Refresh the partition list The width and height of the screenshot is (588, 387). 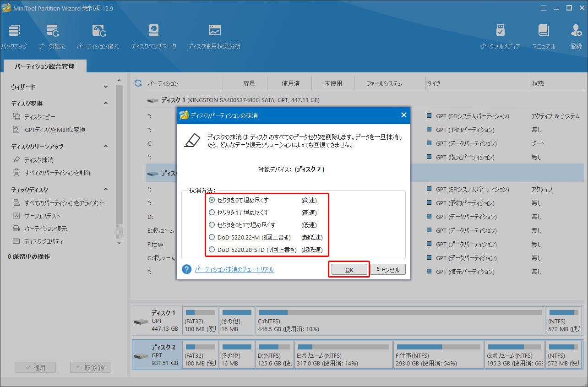coord(138,83)
